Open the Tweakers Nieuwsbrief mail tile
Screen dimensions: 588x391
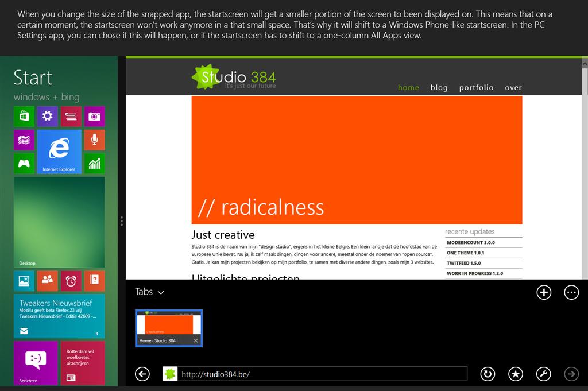(59, 316)
